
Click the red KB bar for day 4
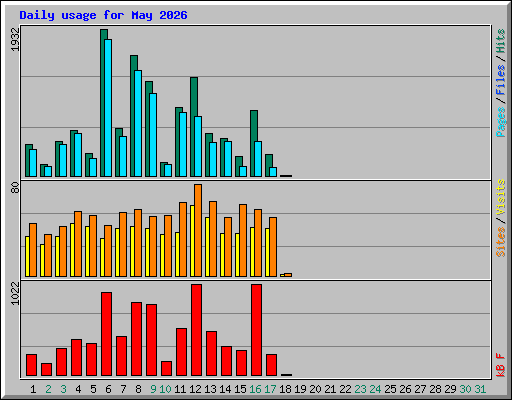tap(77, 357)
